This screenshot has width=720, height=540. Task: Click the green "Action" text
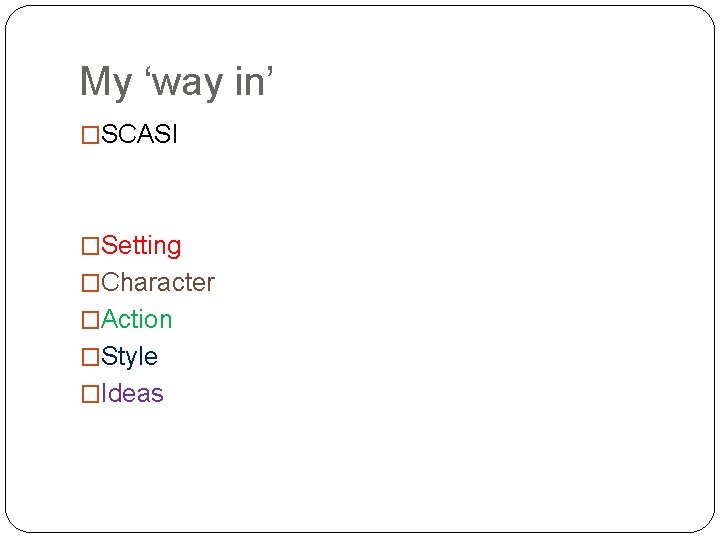(x=137, y=319)
